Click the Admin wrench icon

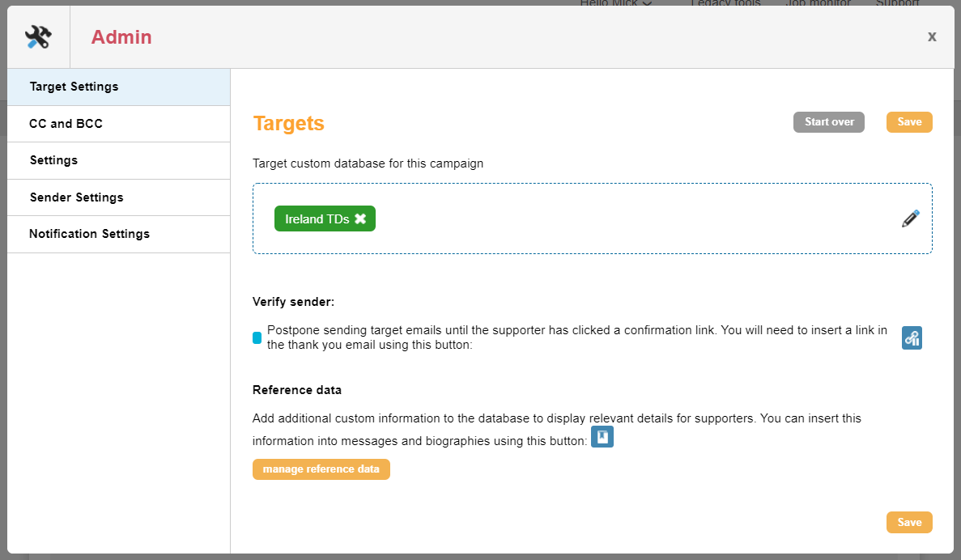(x=37, y=36)
